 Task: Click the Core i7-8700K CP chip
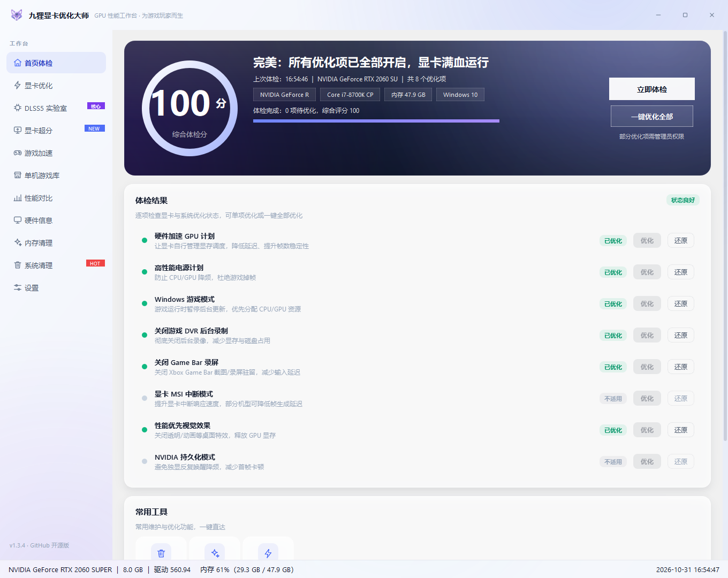click(350, 95)
